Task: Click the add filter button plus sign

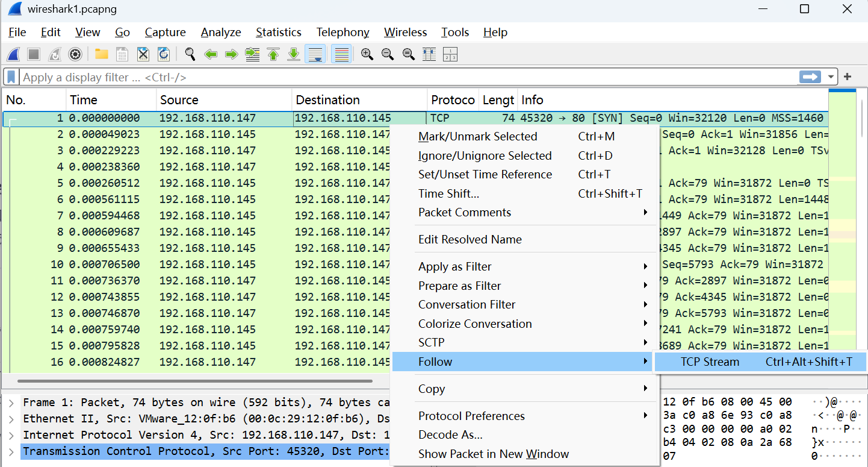Action: click(848, 77)
